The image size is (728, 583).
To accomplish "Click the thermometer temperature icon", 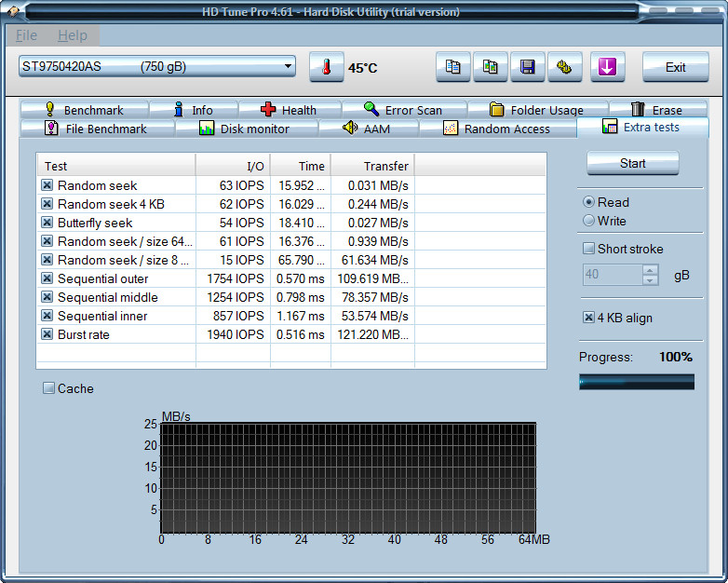I will click(x=326, y=67).
